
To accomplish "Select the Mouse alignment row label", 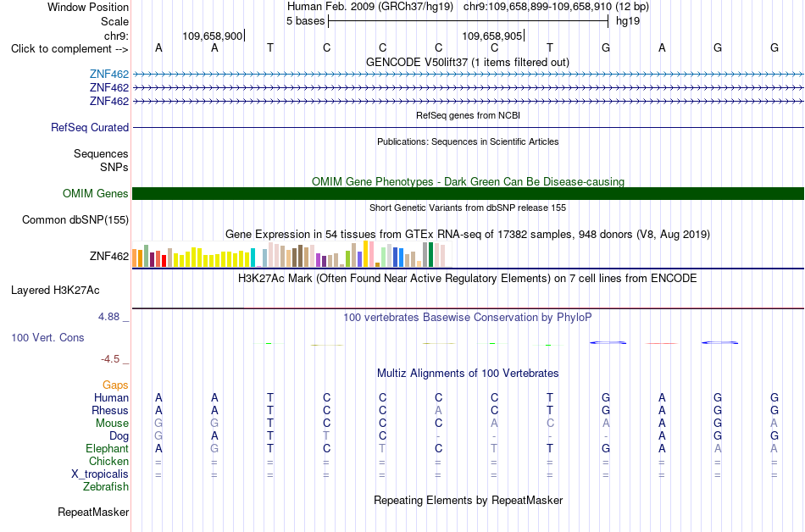I will pyautogui.click(x=112, y=424).
